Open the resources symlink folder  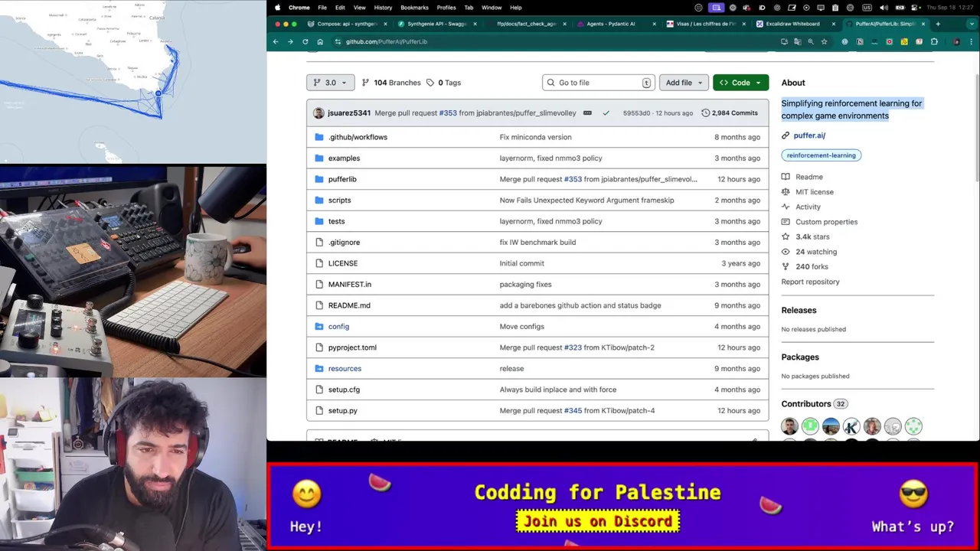pos(345,369)
